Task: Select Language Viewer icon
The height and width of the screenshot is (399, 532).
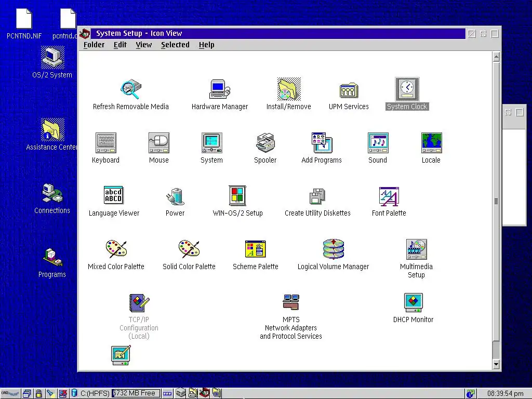Action: 113,195
